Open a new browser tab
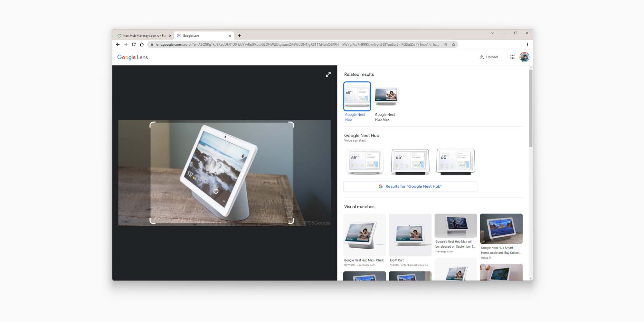The width and height of the screenshot is (644, 322). tap(239, 36)
